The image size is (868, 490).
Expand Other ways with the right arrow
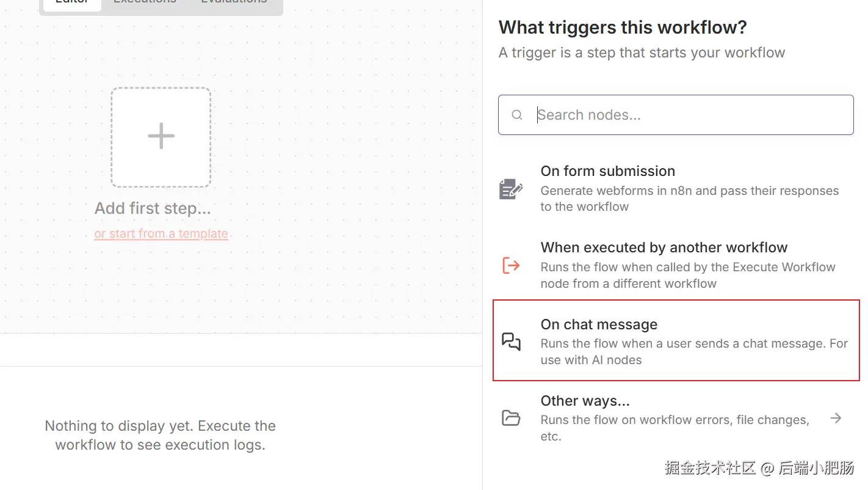tap(836, 418)
